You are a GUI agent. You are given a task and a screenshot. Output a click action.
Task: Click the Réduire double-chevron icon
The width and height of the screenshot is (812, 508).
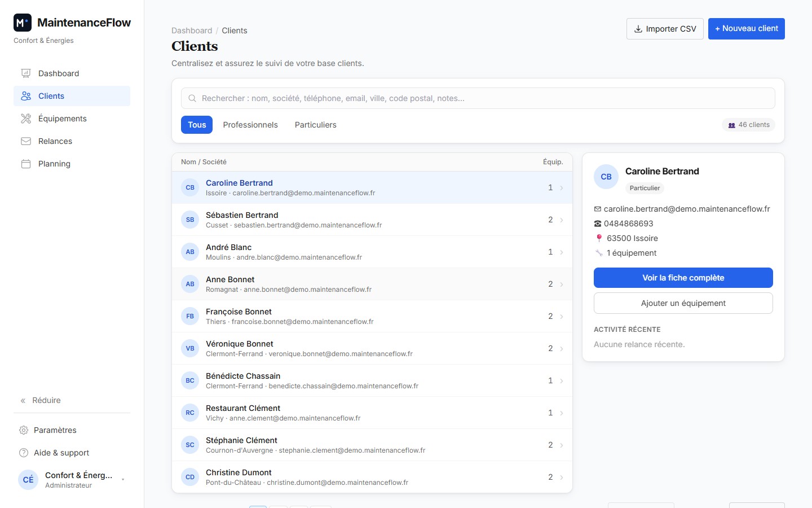click(23, 401)
